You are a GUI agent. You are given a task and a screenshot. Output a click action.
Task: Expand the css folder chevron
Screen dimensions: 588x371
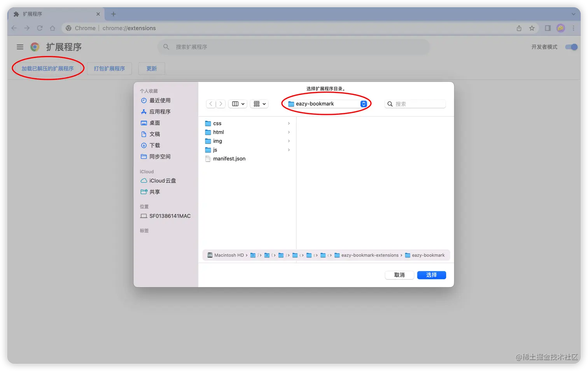tap(289, 123)
